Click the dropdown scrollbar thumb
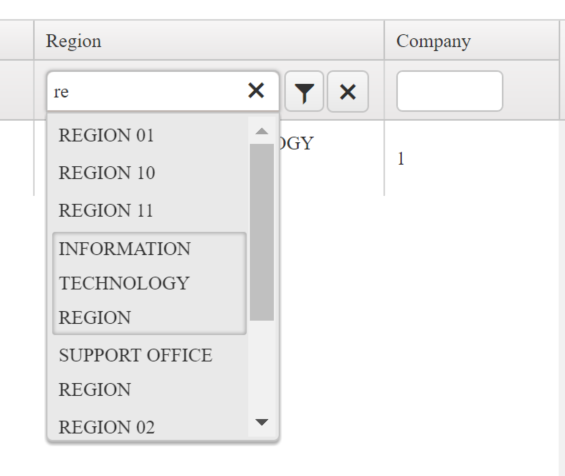565x476 pixels. pyautogui.click(x=262, y=232)
